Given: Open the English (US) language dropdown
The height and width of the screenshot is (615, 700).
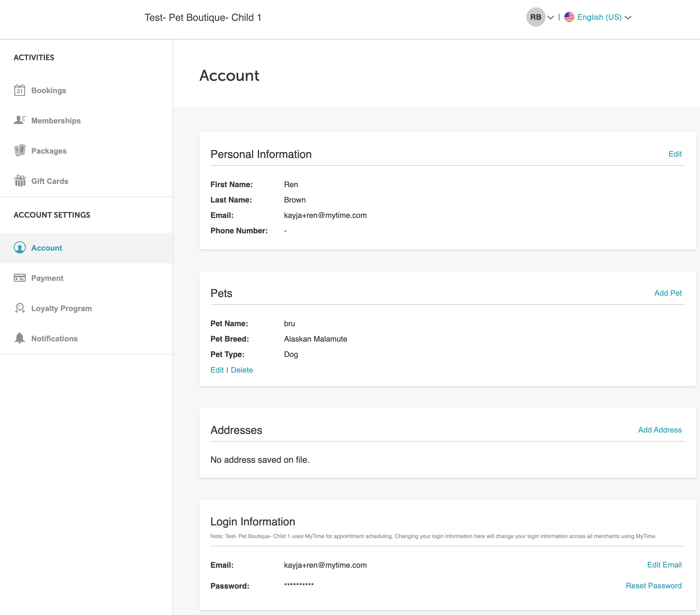Looking at the screenshot, I should (599, 17).
